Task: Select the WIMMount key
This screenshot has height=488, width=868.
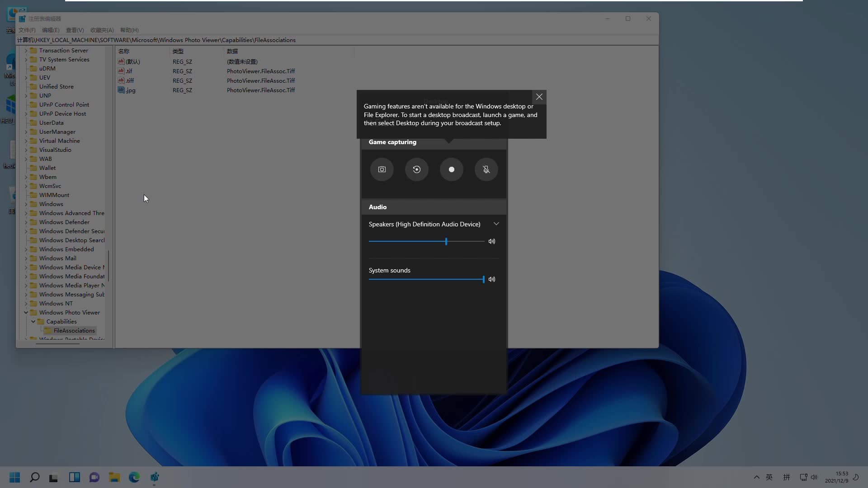Action: 54,195
